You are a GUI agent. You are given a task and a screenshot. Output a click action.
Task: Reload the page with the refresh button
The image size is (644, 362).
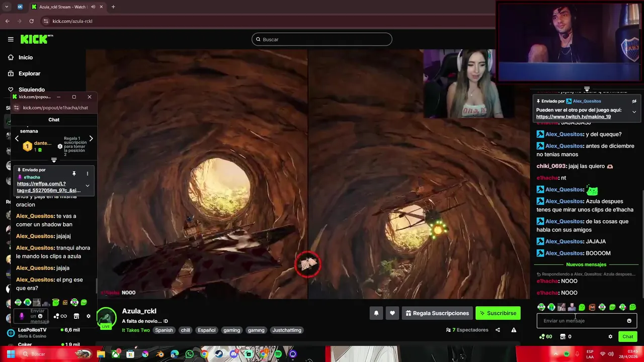[x=32, y=21]
